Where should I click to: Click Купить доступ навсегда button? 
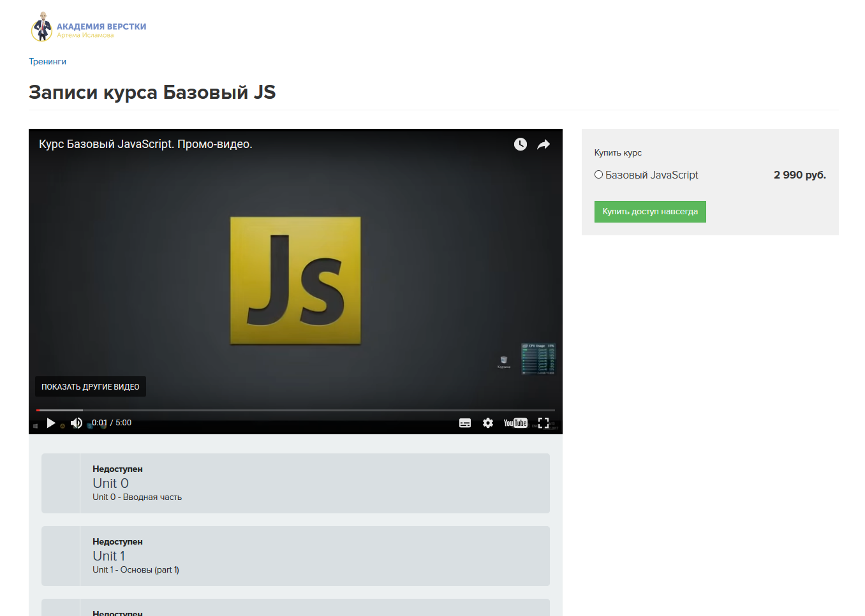650,212
